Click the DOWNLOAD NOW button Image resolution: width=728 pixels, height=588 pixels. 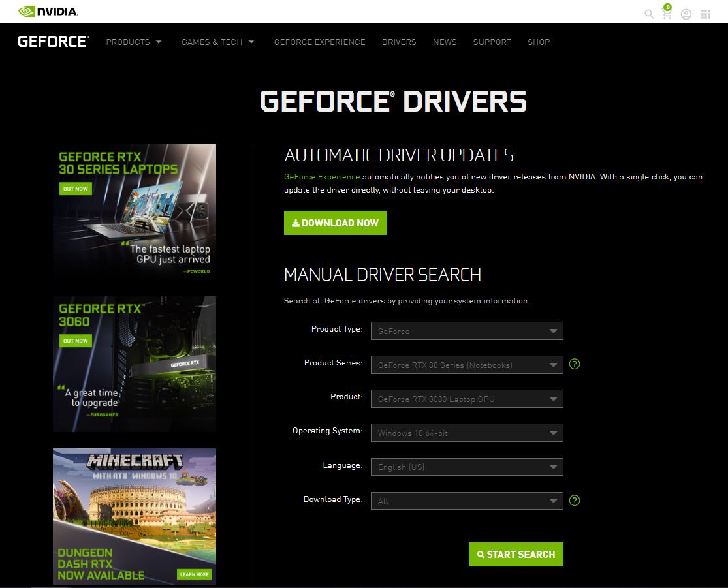point(335,223)
